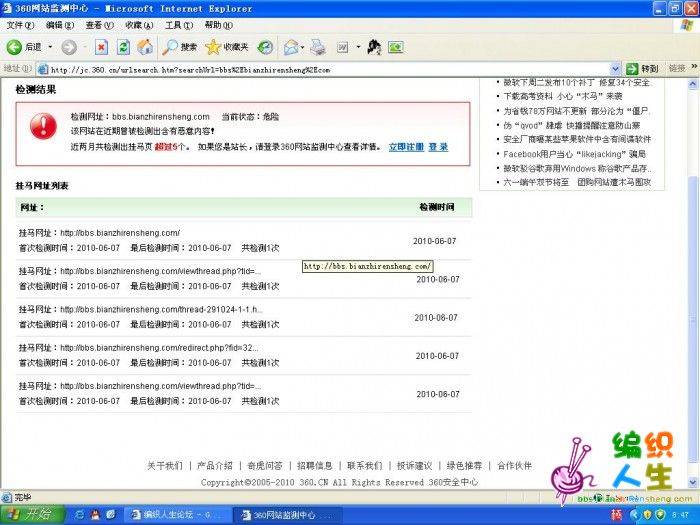700x525 pixels.
Task: Click the 产品介绍 footer link
Action: click(x=215, y=466)
